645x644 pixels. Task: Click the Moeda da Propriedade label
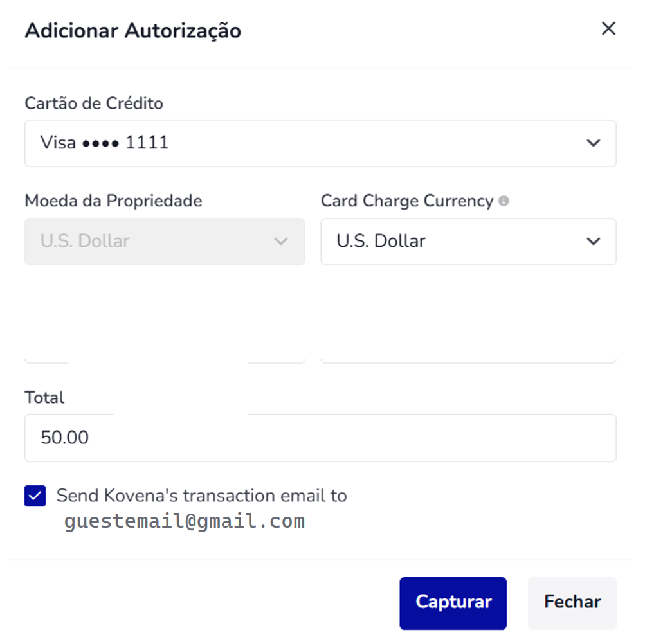[x=113, y=201]
